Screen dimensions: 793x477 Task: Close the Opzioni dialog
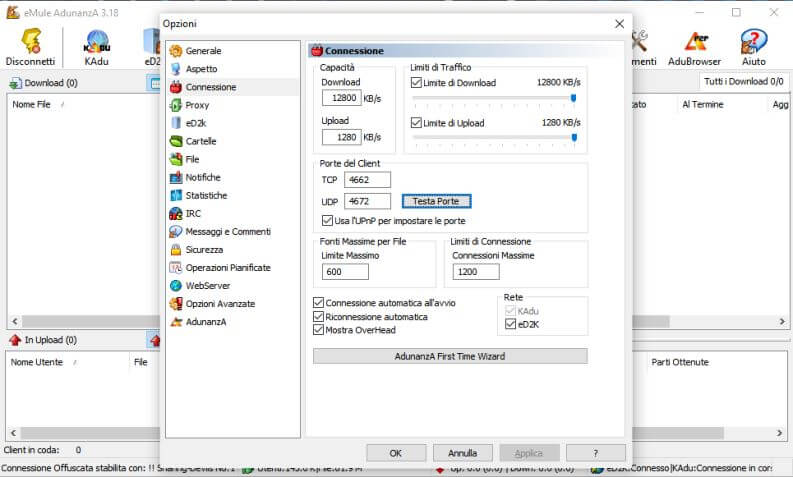click(620, 24)
